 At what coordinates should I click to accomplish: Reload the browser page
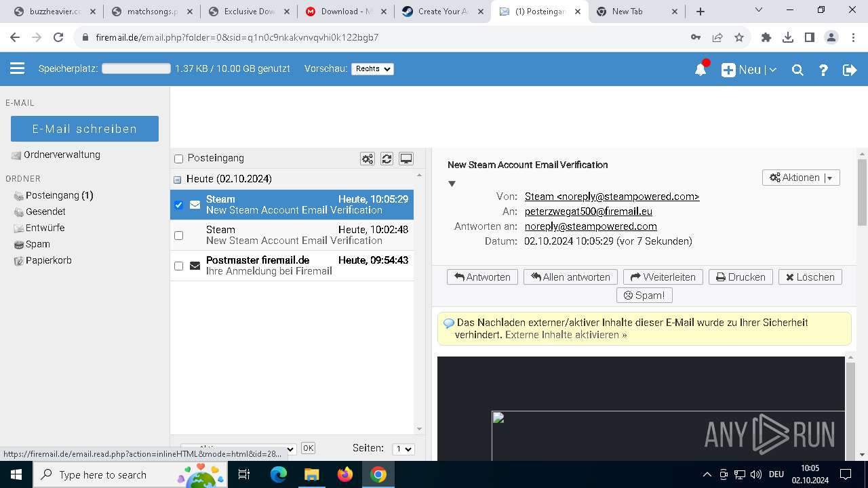click(x=58, y=38)
